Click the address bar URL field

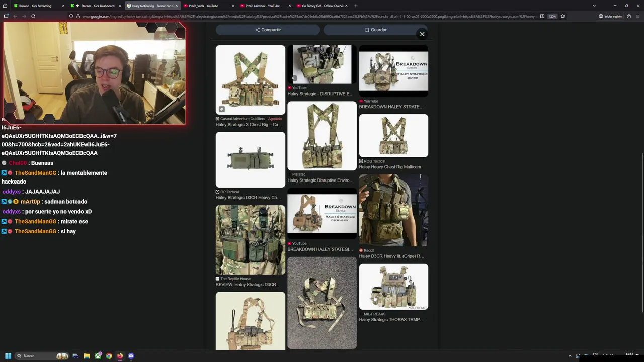pos(309,16)
